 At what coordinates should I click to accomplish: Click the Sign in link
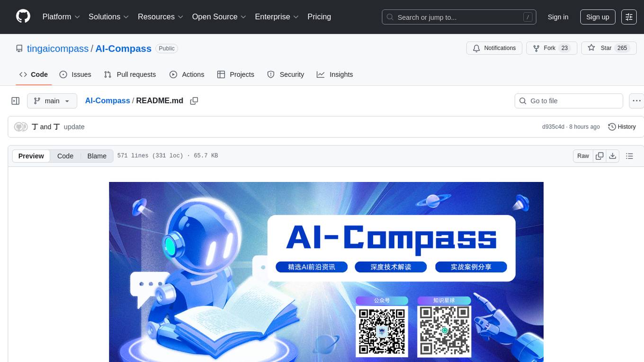(558, 17)
